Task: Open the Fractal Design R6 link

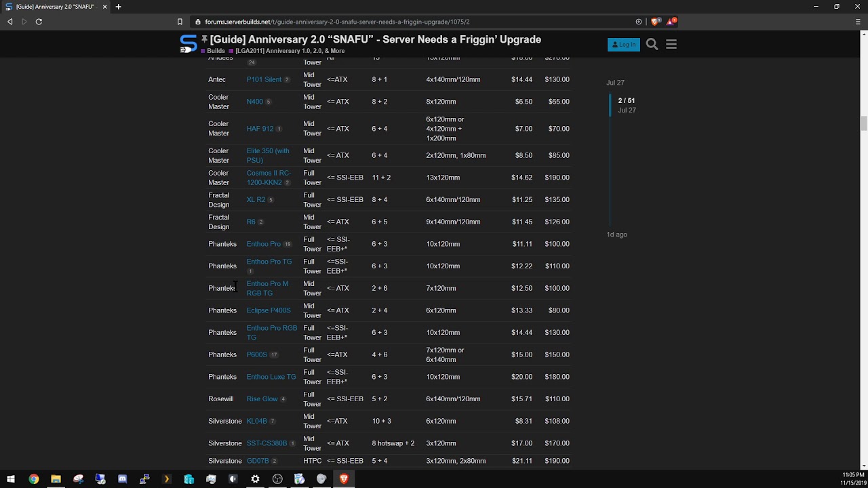Action: (251, 222)
